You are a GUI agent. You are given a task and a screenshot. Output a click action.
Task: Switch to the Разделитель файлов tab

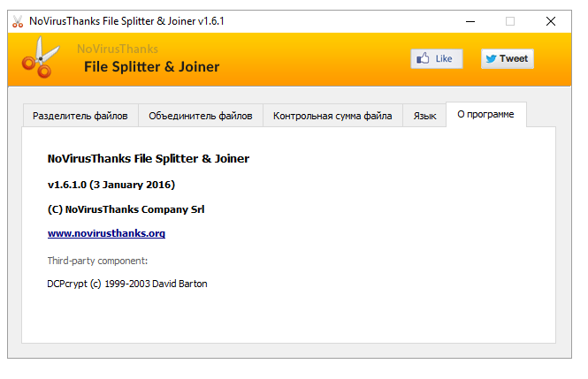[80, 116]
